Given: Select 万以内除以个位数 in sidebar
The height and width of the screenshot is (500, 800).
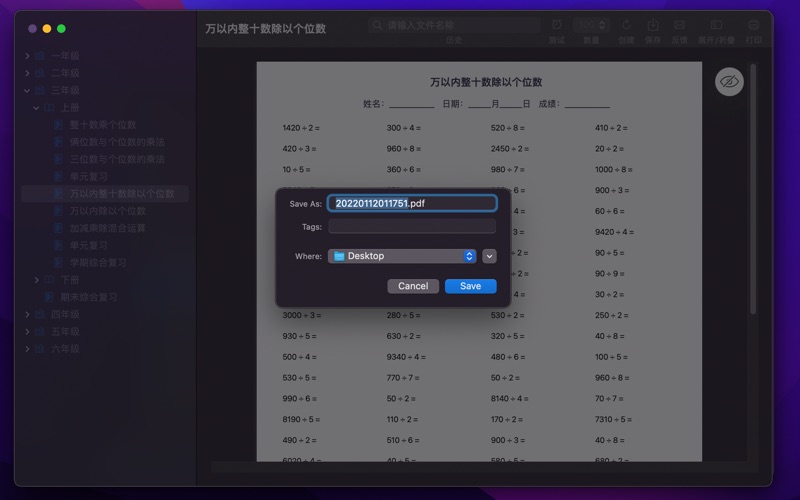Looking at the screenshot, I should click(107, 211).
